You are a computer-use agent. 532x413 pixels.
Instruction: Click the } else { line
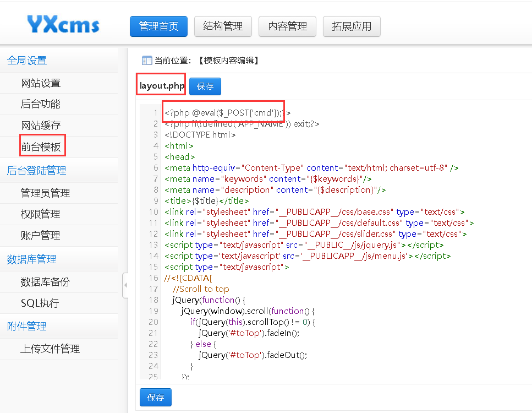(203, 344)
